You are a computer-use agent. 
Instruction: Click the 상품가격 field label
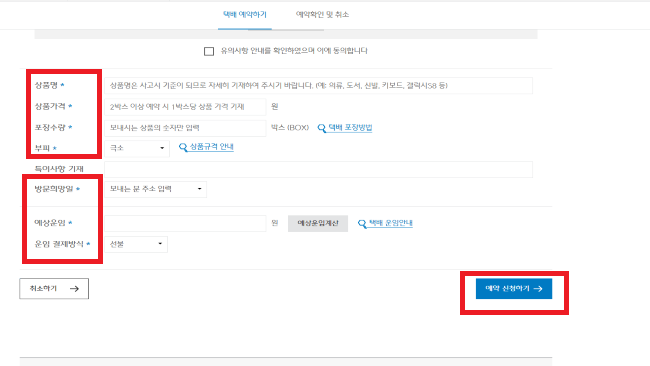pyautogui.click(x=50, y=107)
